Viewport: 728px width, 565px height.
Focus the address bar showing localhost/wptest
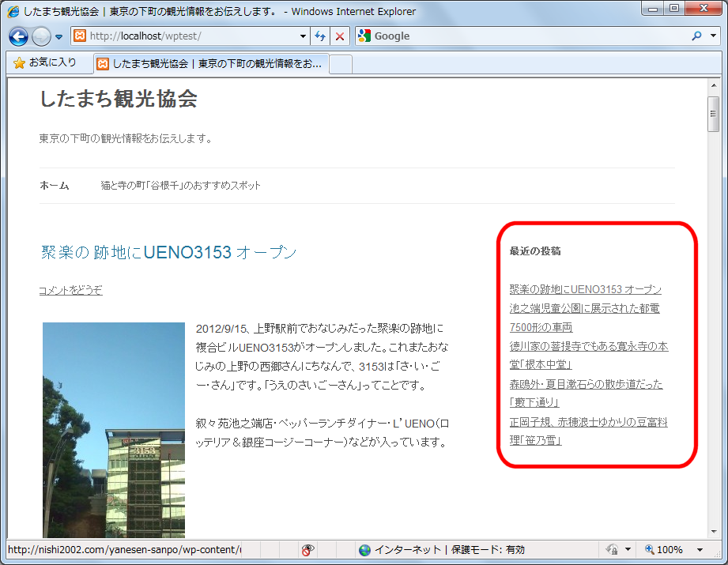click(x=190, y=36)
